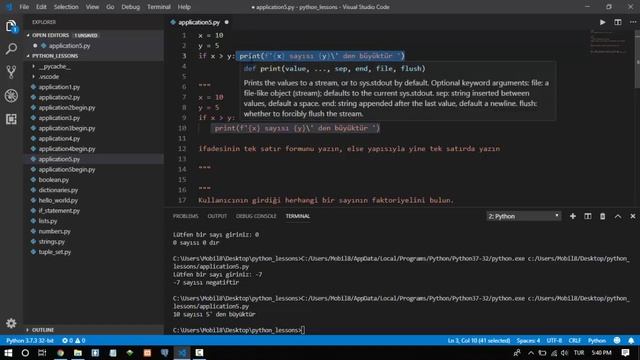Open Windows Action Center icon

click(625, 353)
